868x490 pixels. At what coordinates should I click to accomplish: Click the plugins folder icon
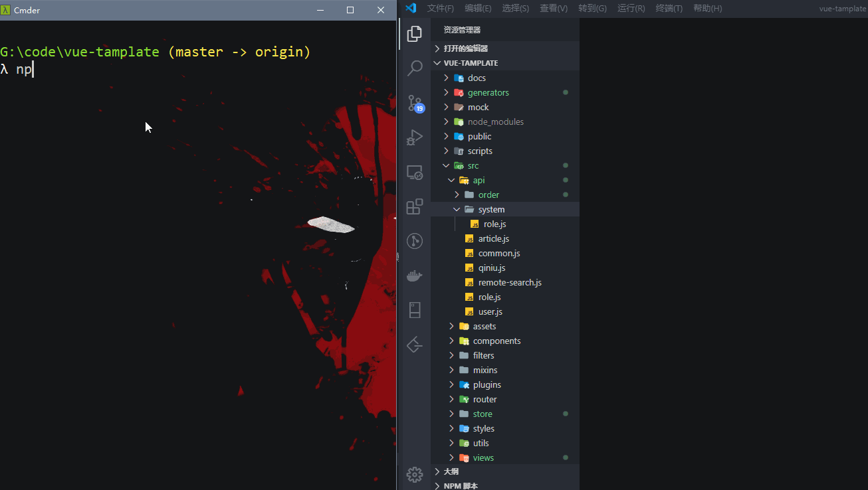click(x=464, y=385)
